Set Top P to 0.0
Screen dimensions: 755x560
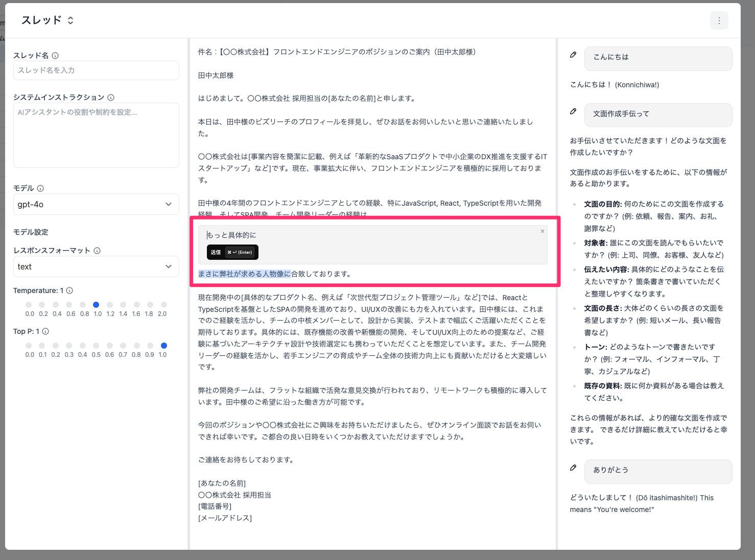point(29,346)
